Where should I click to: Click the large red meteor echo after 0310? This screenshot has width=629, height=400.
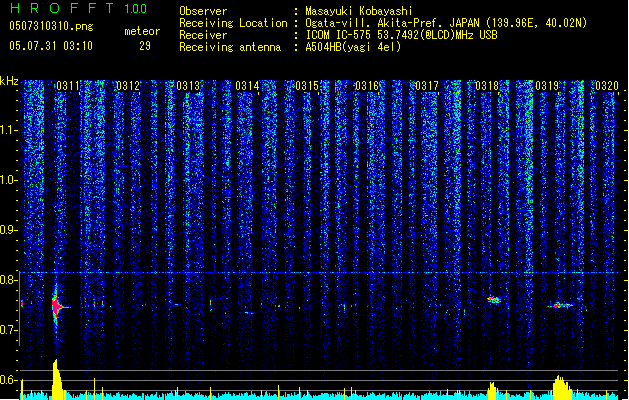(57, 307)
